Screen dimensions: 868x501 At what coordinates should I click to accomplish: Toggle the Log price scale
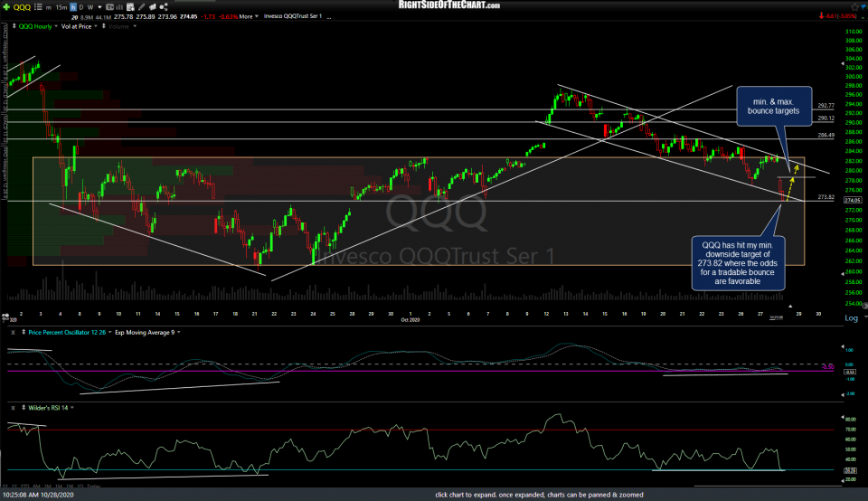pos(851,317)
